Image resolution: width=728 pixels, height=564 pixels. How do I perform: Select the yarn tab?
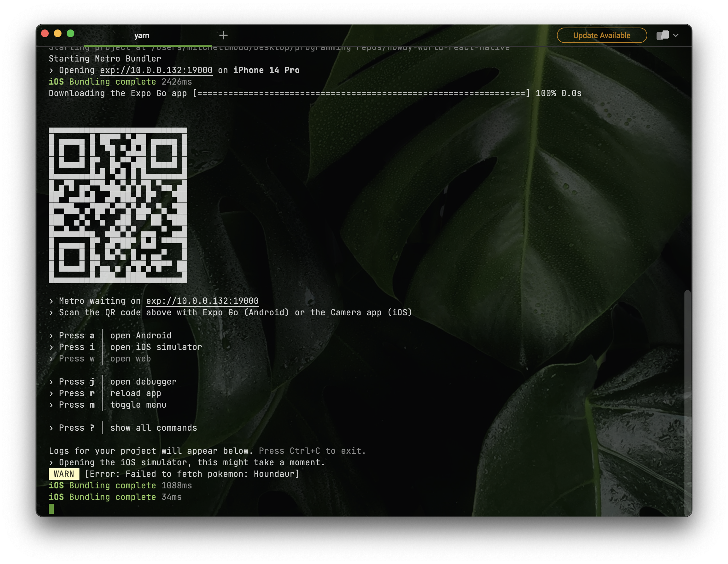[142, 35]
